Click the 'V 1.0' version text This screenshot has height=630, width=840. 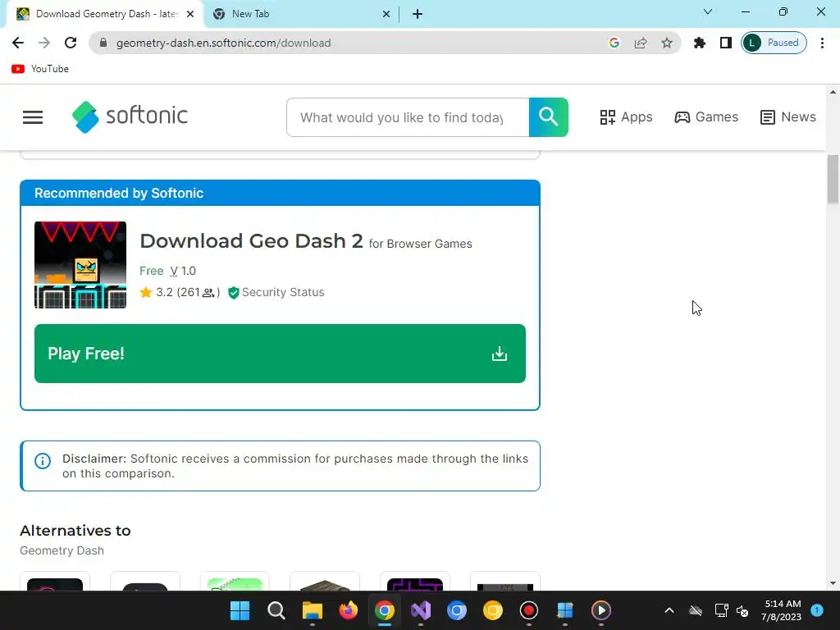(183, 271)
